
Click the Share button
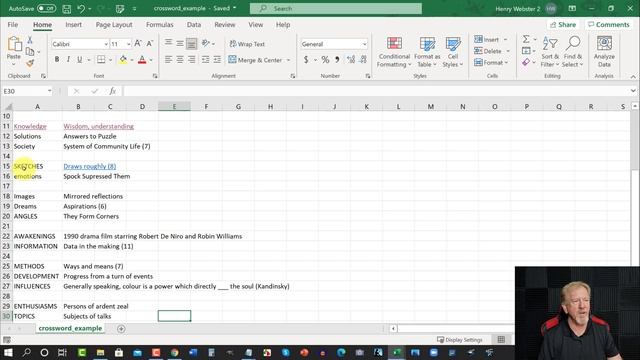coord(563,24)
